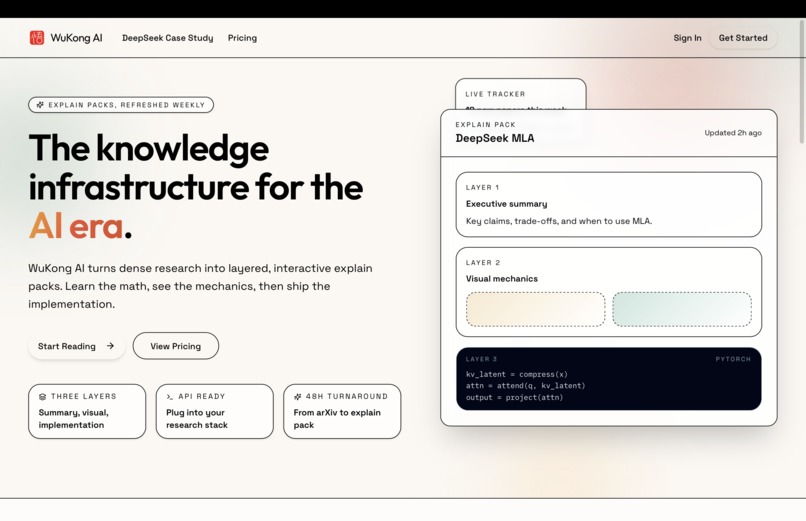Click the kv_latent = compress(x) code line
Viewport: 806px width, 521px height.
click(517, 374)
